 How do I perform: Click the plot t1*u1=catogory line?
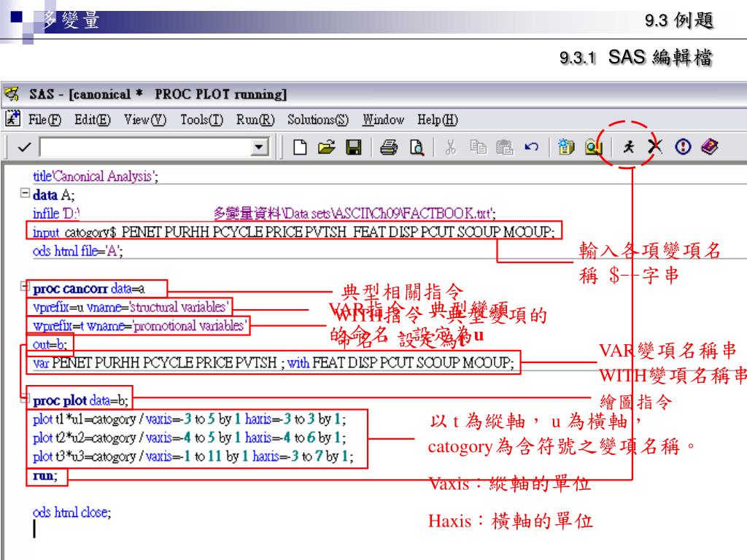189,419
